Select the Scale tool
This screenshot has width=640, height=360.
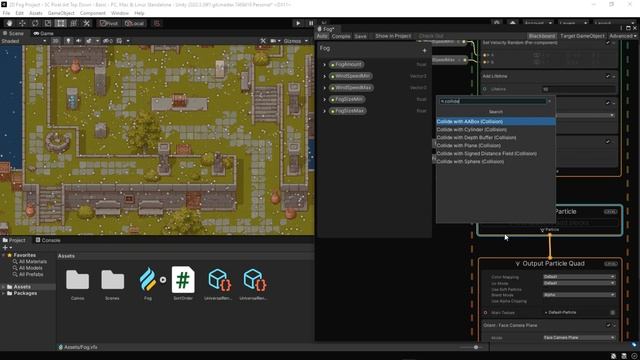[x=48, y=23]
